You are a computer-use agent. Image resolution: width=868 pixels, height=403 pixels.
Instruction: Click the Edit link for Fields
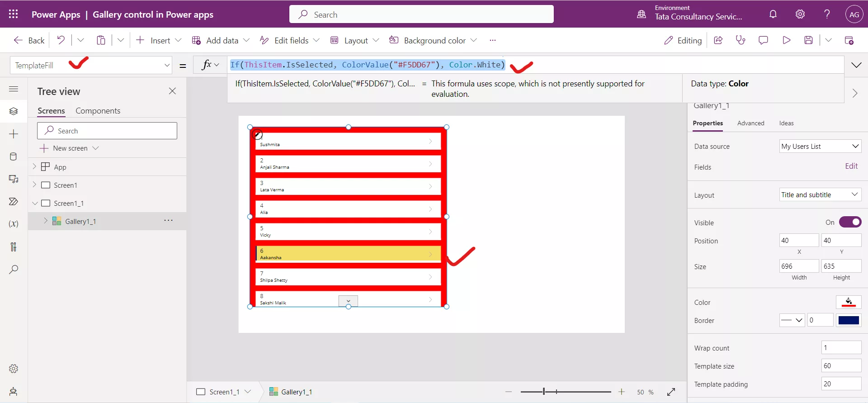click(x=851, y=166)
